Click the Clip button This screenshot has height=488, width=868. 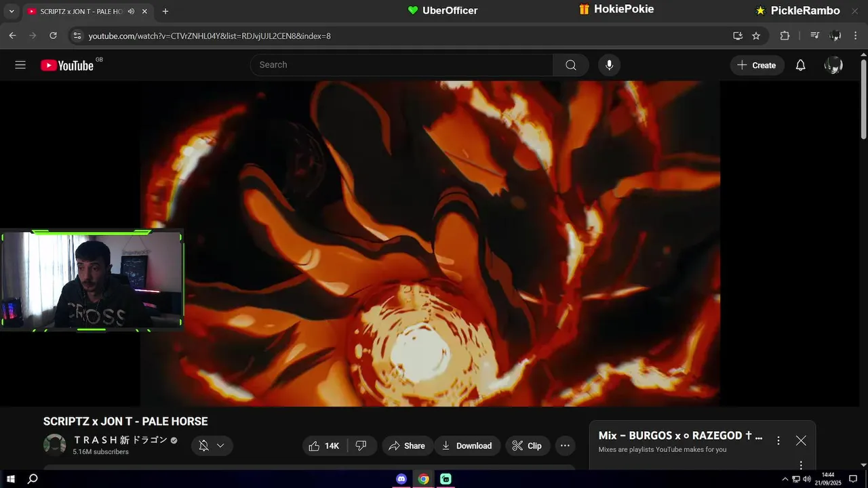click(x=527, y=446)
